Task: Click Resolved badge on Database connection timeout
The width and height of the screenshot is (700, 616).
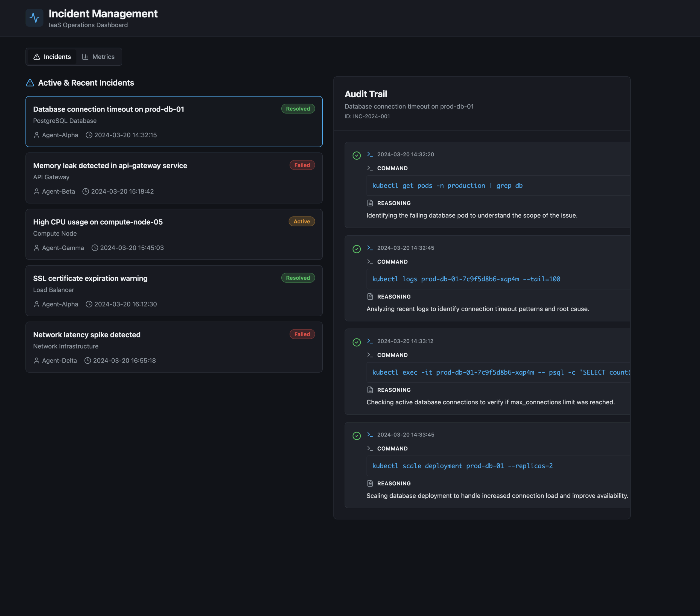Action: click(297, 109)
